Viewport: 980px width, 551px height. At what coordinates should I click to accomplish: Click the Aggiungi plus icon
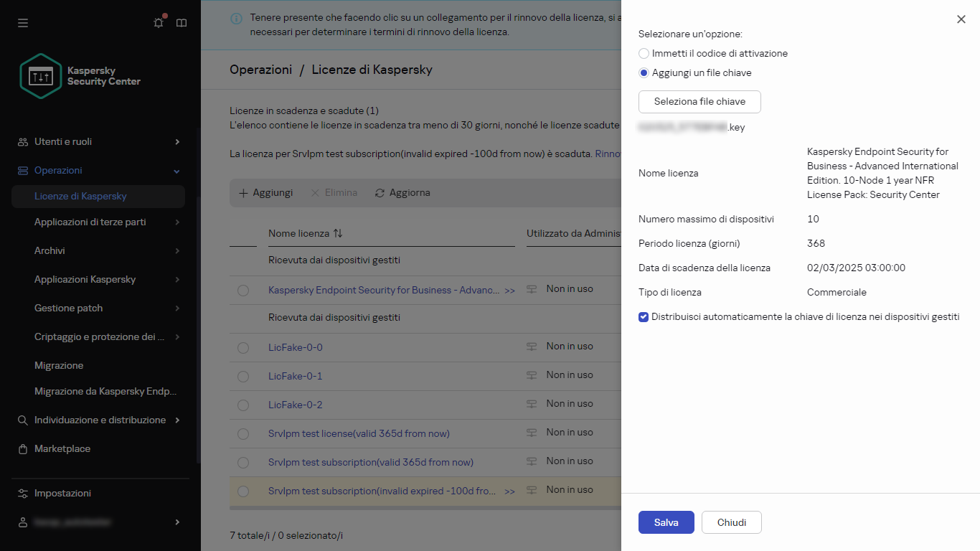click(243, 193)
